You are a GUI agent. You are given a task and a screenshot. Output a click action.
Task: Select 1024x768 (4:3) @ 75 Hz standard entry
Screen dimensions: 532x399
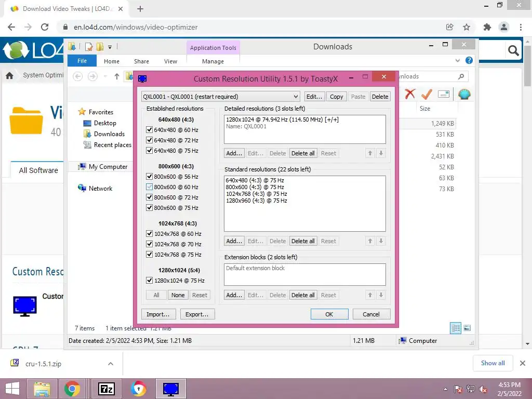[x=257, y=194]
